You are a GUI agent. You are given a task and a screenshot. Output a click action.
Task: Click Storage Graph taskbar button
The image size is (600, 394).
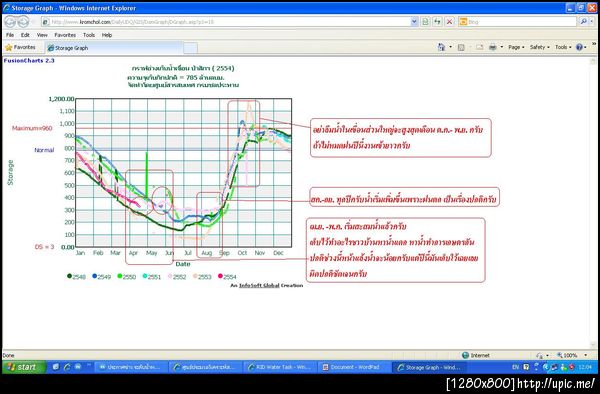point(429,367)
